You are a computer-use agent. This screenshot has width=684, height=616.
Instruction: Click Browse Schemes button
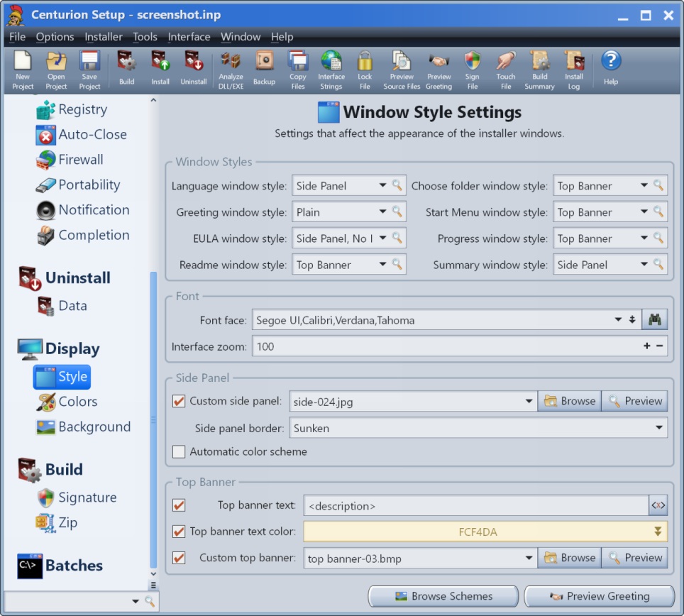[x=443, y=596]
